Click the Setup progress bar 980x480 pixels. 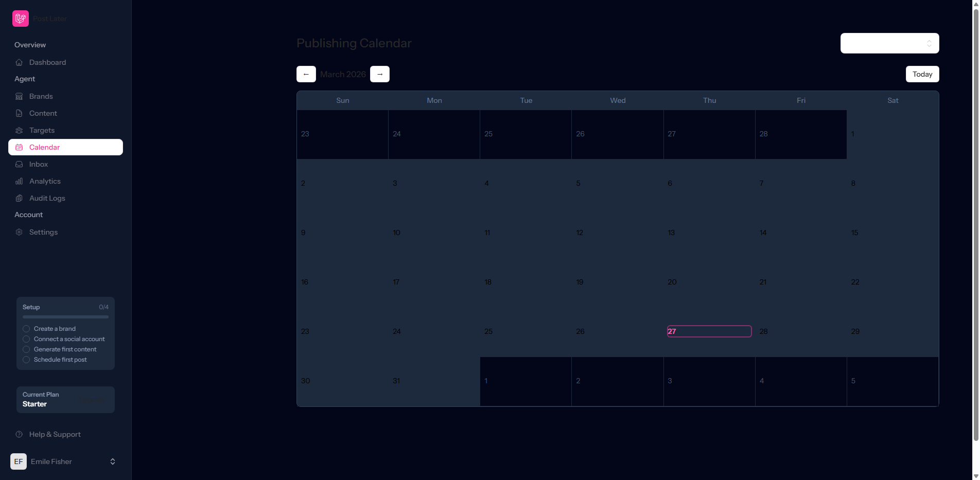[x=65, y=317]
